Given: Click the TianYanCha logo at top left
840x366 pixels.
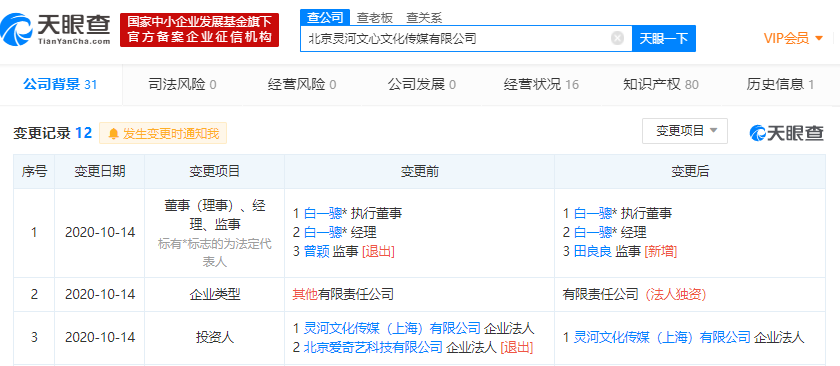Looking at the screenshot, I should click(x=55, y=30).
